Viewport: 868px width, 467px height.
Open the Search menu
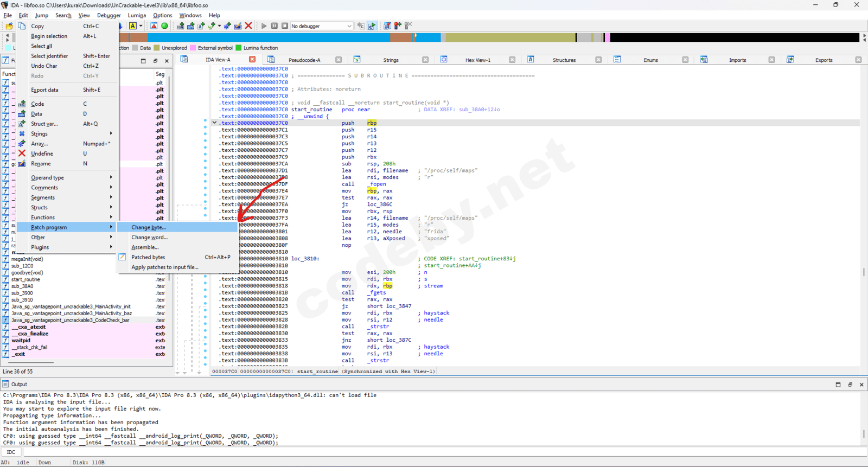[63, 15]
